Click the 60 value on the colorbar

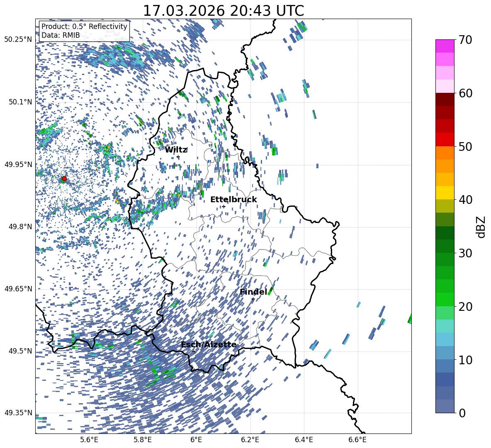pos(465,93)
